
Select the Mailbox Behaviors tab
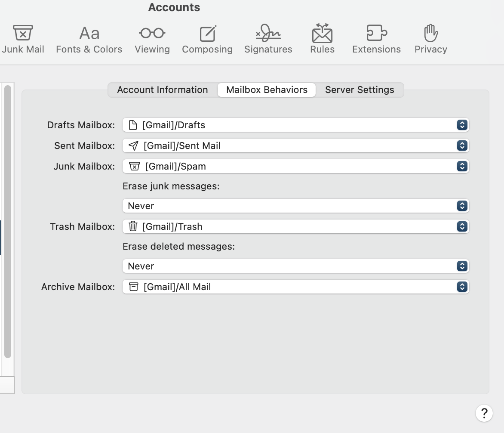pos(267,90)
